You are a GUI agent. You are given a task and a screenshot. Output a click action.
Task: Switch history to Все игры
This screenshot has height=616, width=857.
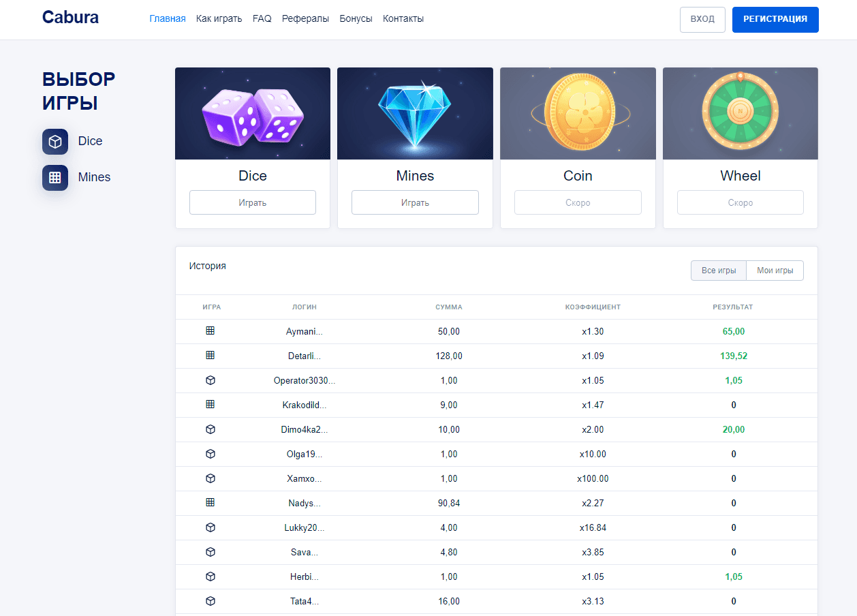719,271
